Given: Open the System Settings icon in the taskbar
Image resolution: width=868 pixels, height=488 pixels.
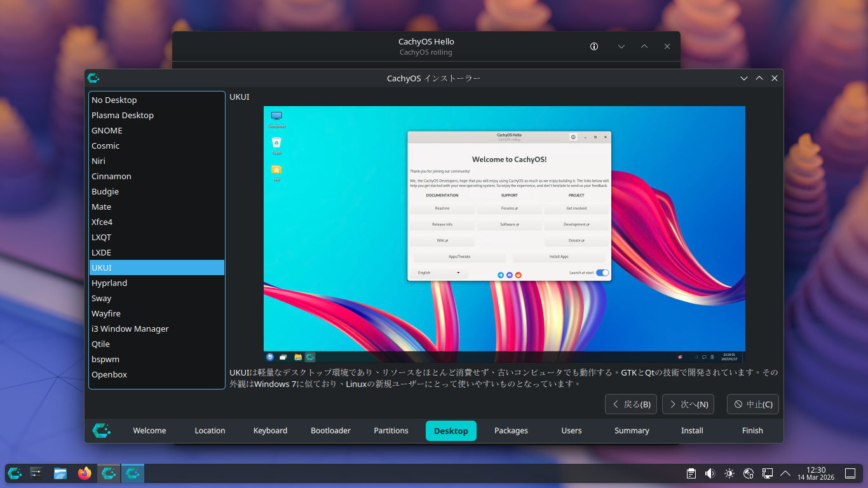Looking at the screenshot, I should tap(36, 473).
